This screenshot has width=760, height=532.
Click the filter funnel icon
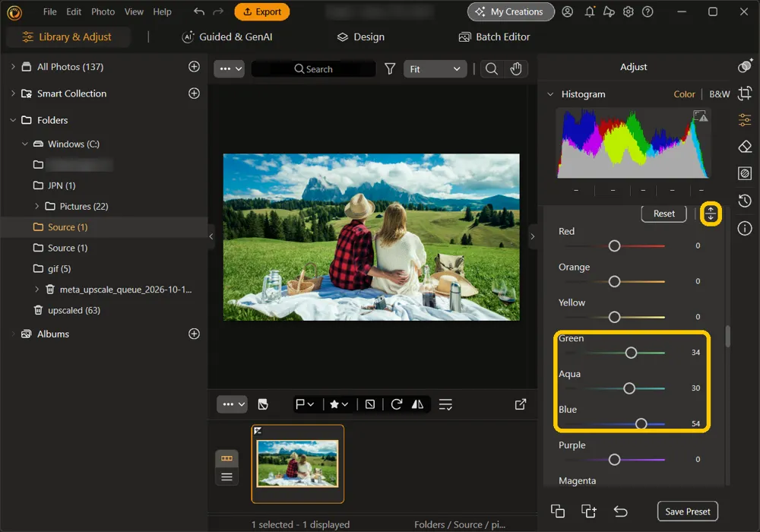390,69
